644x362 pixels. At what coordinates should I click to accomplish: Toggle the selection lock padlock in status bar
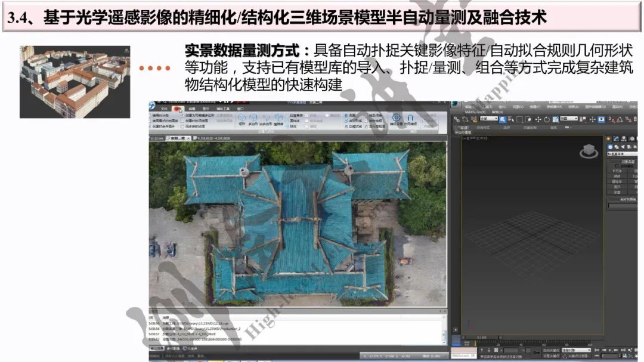click(x=489, y=349)
